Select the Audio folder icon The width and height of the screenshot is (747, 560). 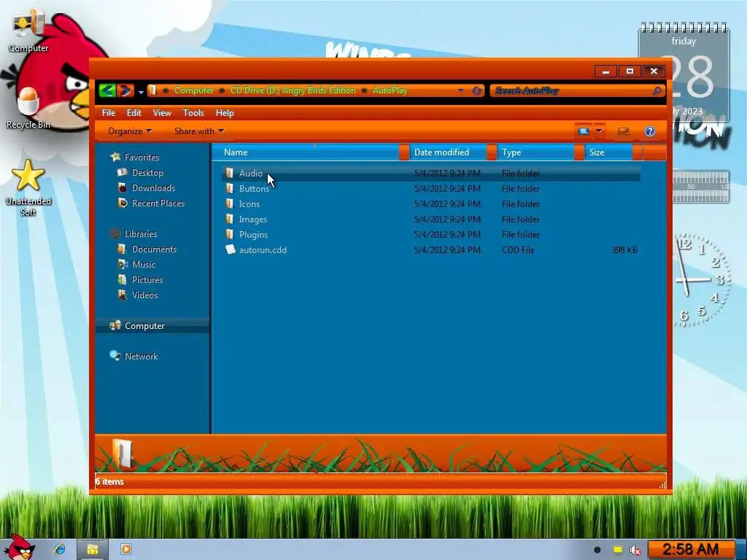click(230, 173)
